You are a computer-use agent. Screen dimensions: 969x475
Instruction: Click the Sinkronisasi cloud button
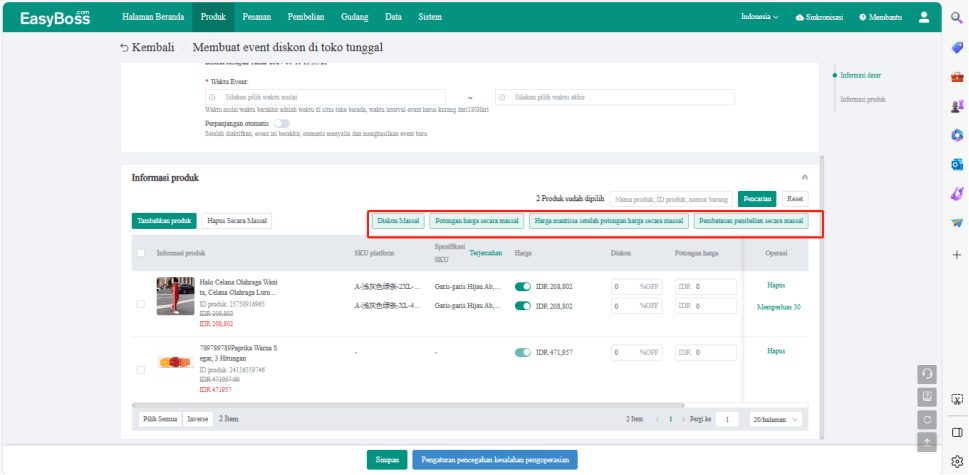(x=819, y=17)
